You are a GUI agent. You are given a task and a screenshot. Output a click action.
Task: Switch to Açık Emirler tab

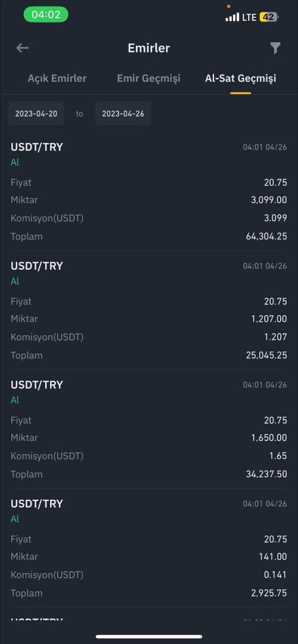[x=57, y=78]
